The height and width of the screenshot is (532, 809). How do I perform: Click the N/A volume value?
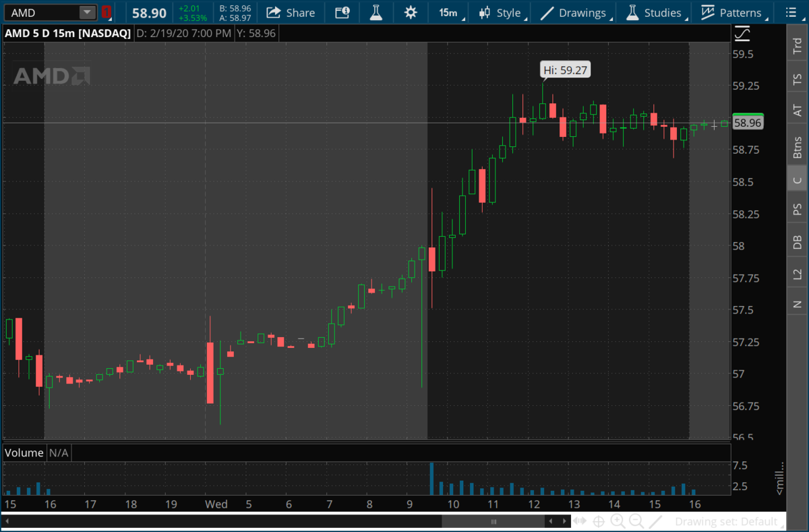[x=58, y=452]
